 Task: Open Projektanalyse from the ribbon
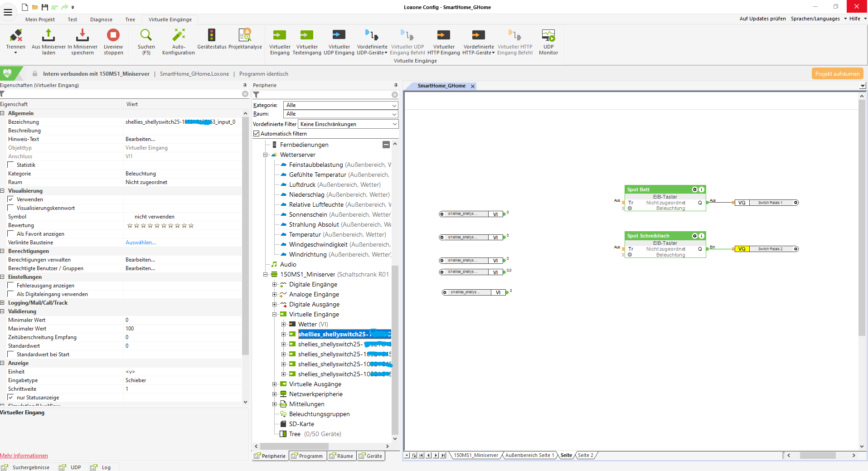click(245, 36)
